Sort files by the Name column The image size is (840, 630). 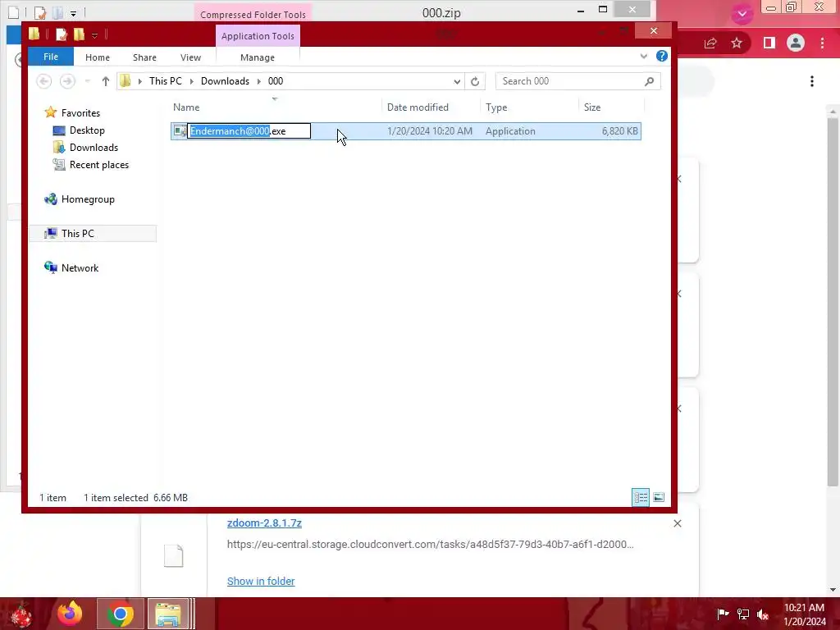[x=276, y=107]
